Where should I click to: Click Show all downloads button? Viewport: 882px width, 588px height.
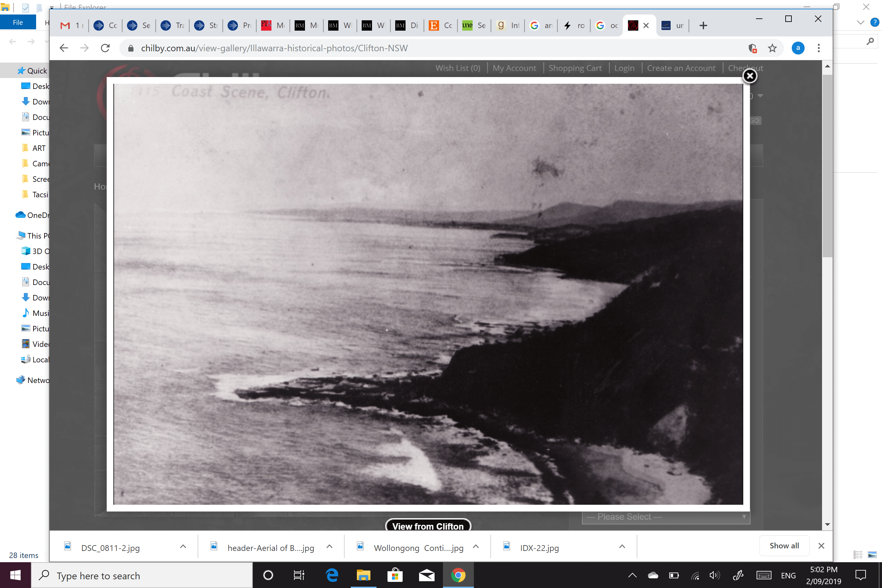pyautogui.click(x=784, y=546)
